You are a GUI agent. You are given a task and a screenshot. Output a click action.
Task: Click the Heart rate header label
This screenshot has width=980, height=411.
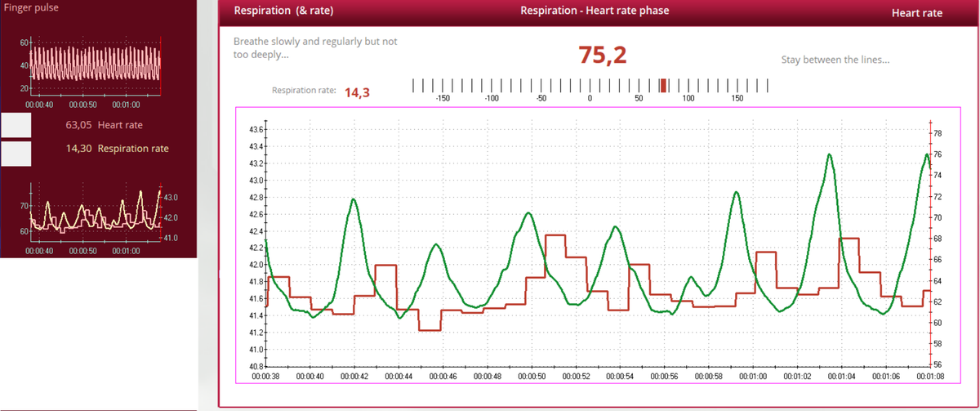pos(916,13)
